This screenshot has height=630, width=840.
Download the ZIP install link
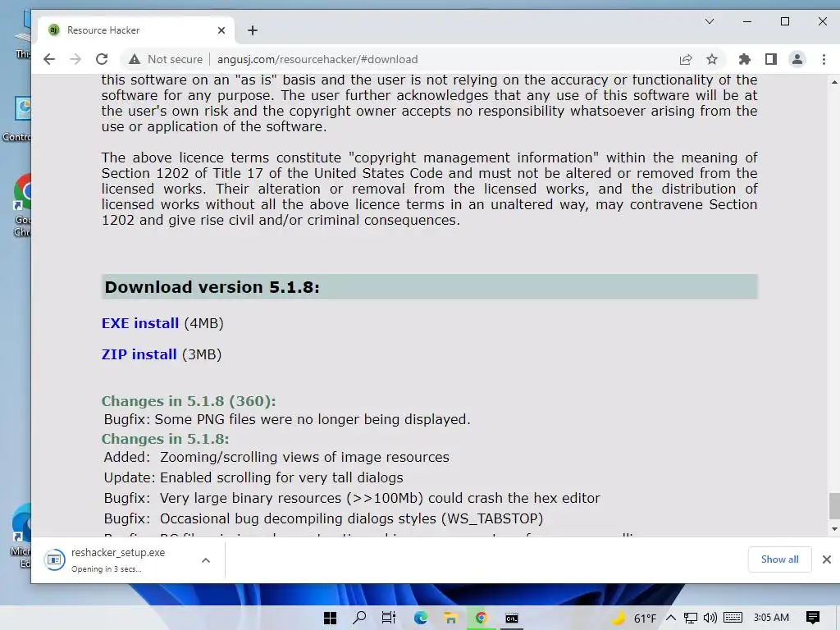click(x=139, y=354)
